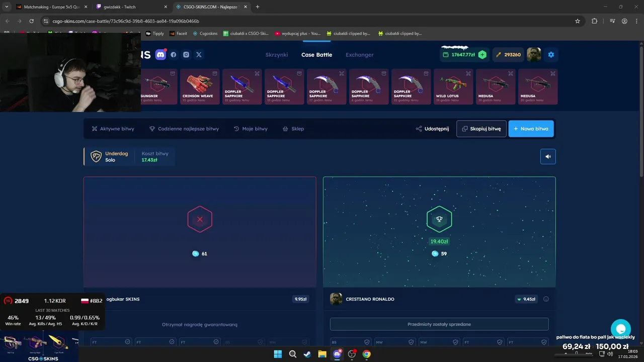Click the 9.95zł value for ogbukar SKINS

[x=300, y=299]
